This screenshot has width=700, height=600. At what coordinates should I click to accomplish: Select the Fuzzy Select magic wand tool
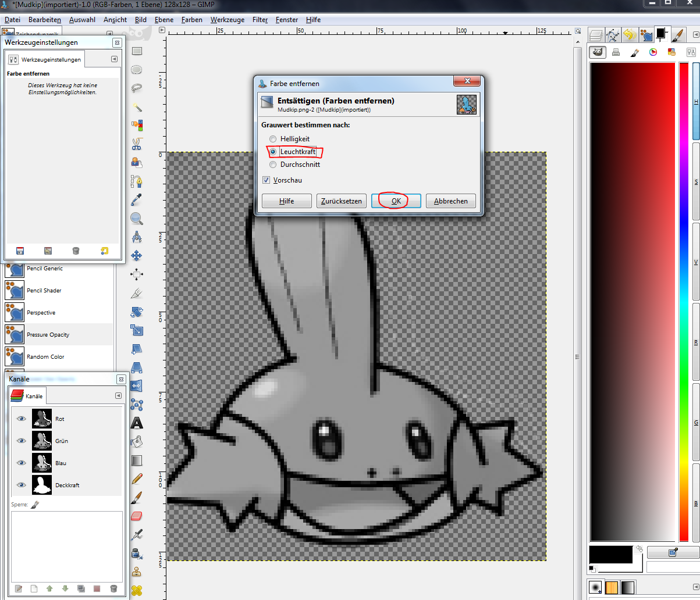137,107
